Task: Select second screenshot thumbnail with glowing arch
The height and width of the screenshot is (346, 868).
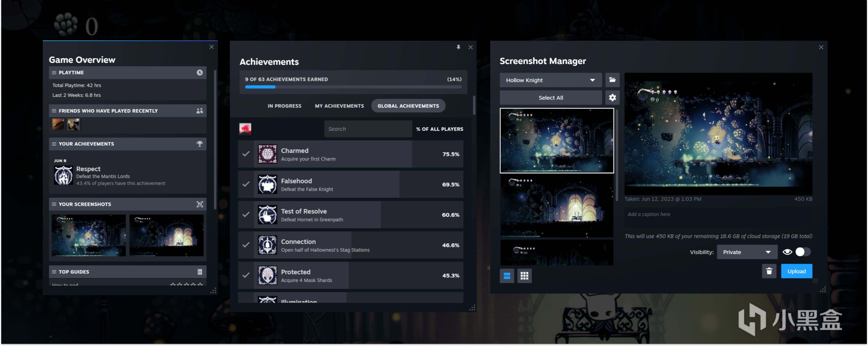Action: tap(557, 206)
